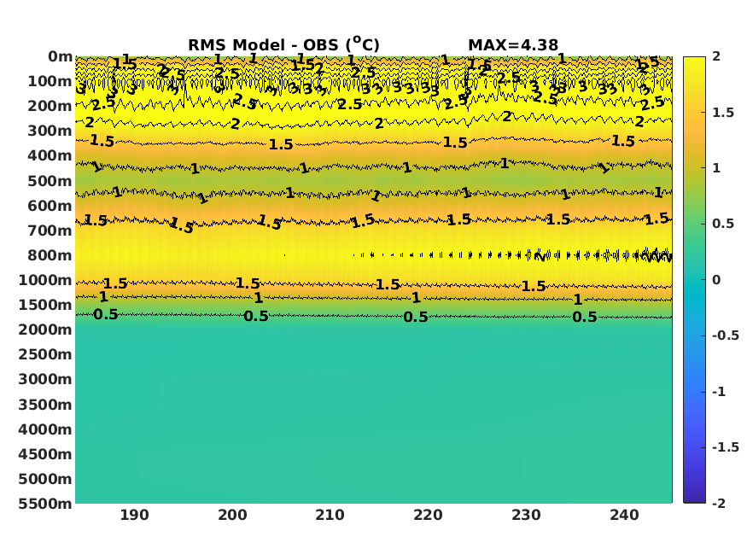Click the colorbar tick label -2
The width and height of the screenshot is (747, 560).
pos(719,504)
